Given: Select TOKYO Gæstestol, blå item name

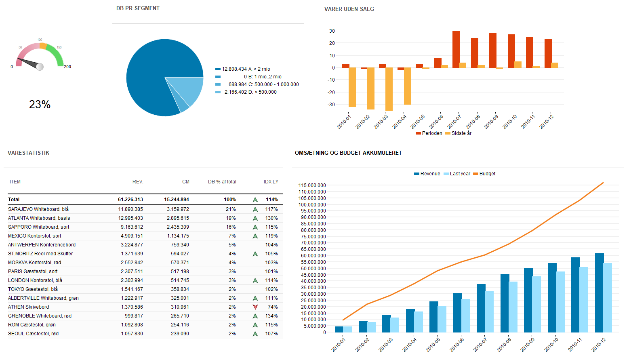Looking at the screenshot, I should pyautogui.click(x=33, y=289).
